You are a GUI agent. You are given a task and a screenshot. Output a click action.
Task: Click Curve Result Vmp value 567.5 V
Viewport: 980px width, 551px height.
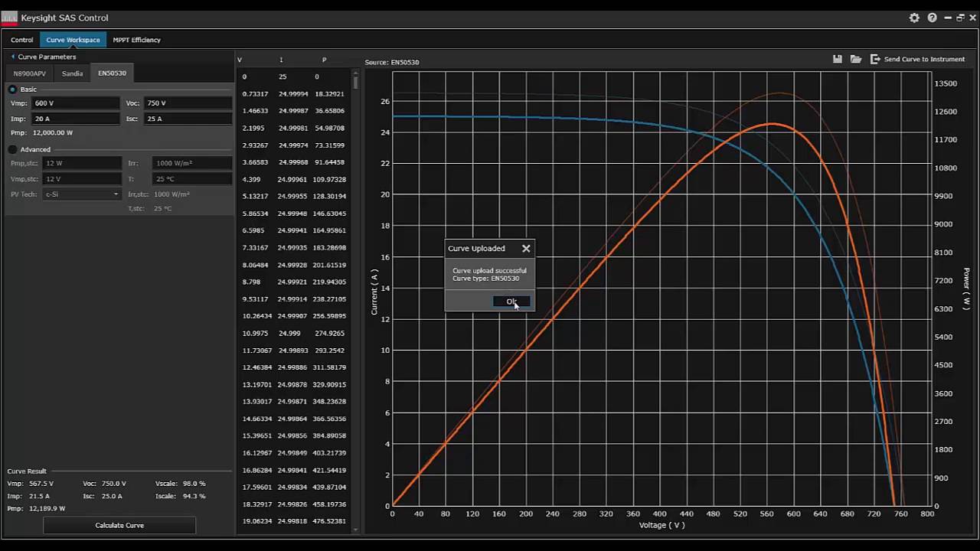pyautogui.click(x=40, y=484)
